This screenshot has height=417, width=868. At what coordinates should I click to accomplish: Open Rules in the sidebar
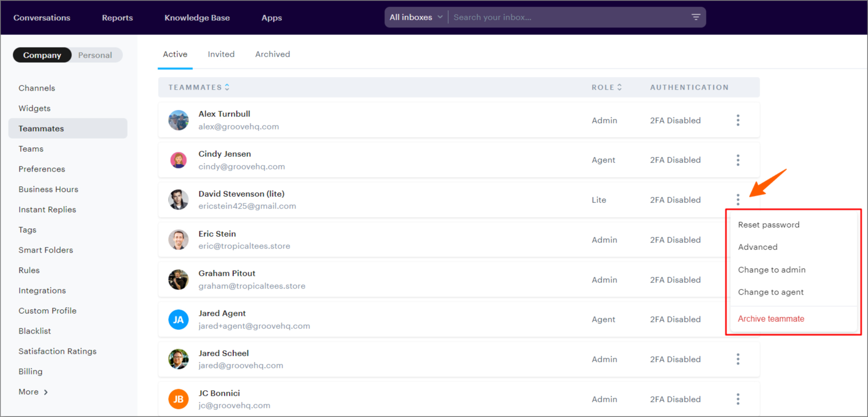(29, 270)
